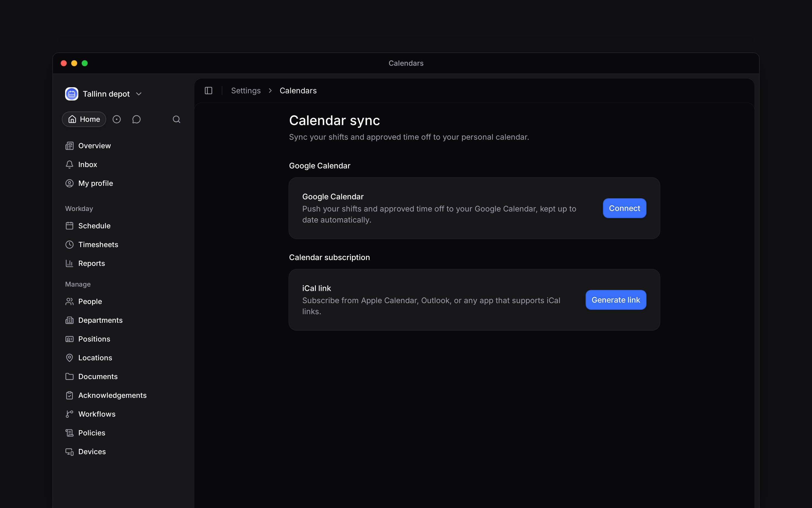The height and width of the screenshot is (508, 812).
Task: Click the Workflows branch icon
Action: [70, 414]
